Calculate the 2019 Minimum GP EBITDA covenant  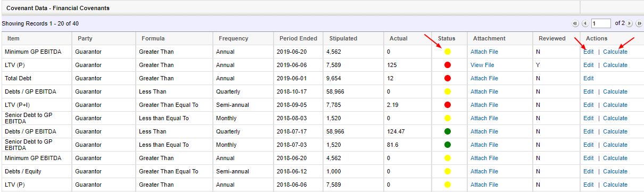pyautogui.click(x=615, y=52)
